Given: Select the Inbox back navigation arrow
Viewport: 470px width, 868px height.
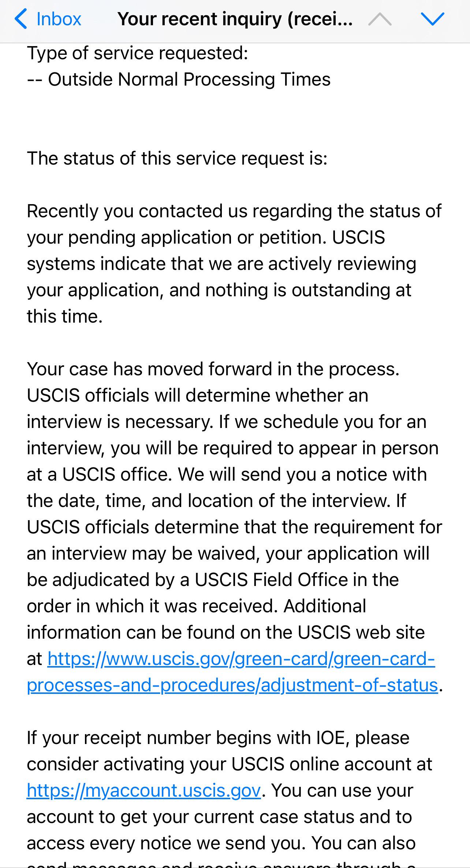Looking at the screenshot, I should [21, 19].
